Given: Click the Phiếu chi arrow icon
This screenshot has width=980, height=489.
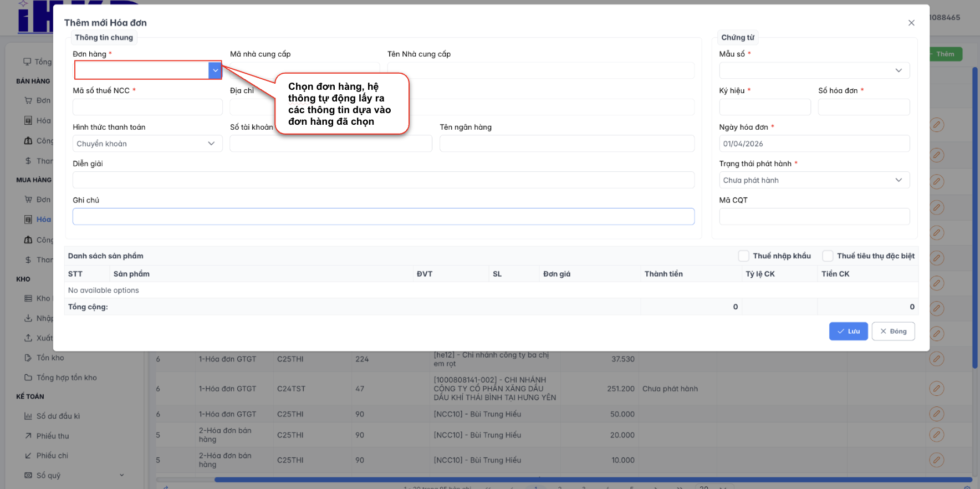Looking at the screenshot, I should [x=28, y=456].
